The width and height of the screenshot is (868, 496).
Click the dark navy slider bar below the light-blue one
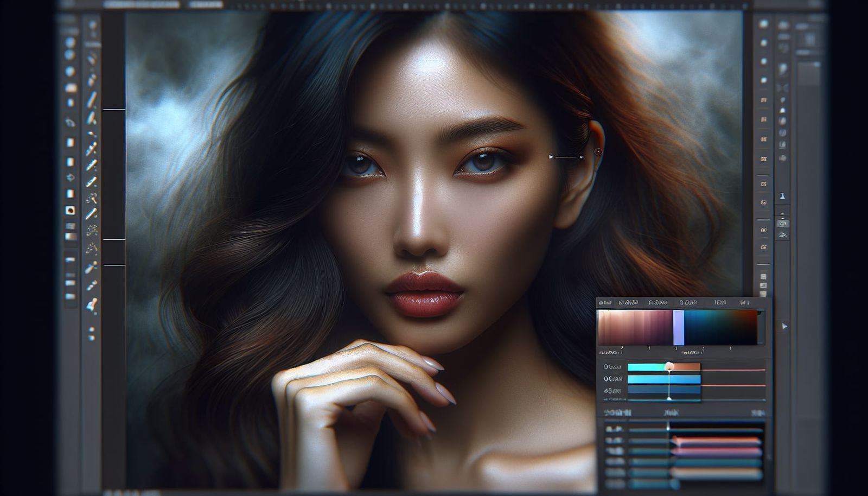(664, 390)
